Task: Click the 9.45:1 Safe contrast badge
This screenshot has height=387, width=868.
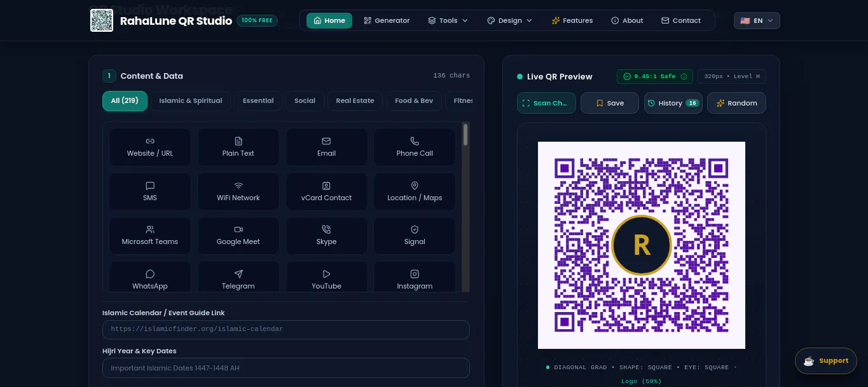Action: [x=655, y=76]
